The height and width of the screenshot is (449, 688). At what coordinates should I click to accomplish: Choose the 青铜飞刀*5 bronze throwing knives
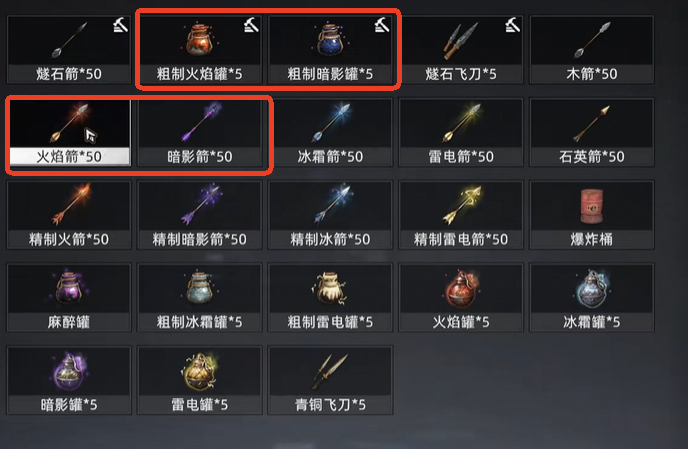[x=330, y=380]
